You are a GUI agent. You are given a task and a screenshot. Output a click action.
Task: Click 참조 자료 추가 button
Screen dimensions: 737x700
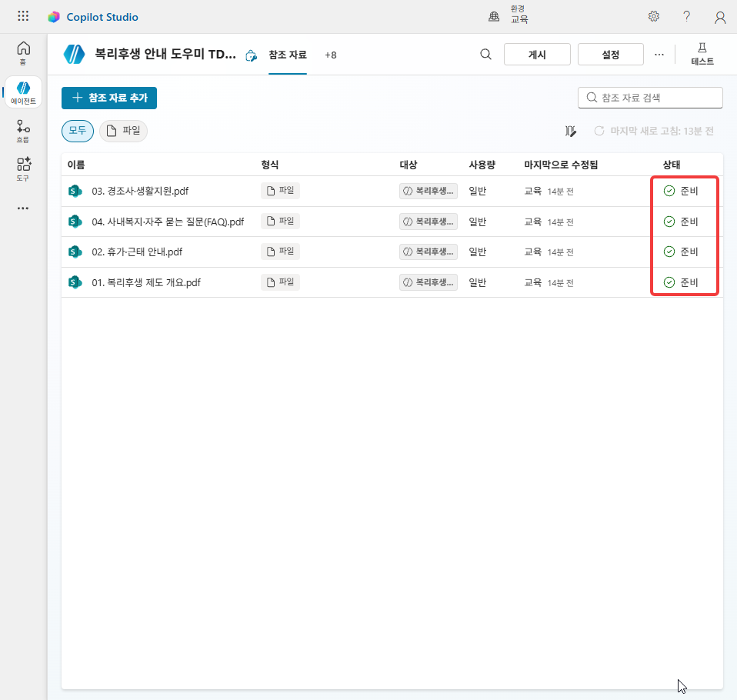point(109,98)
